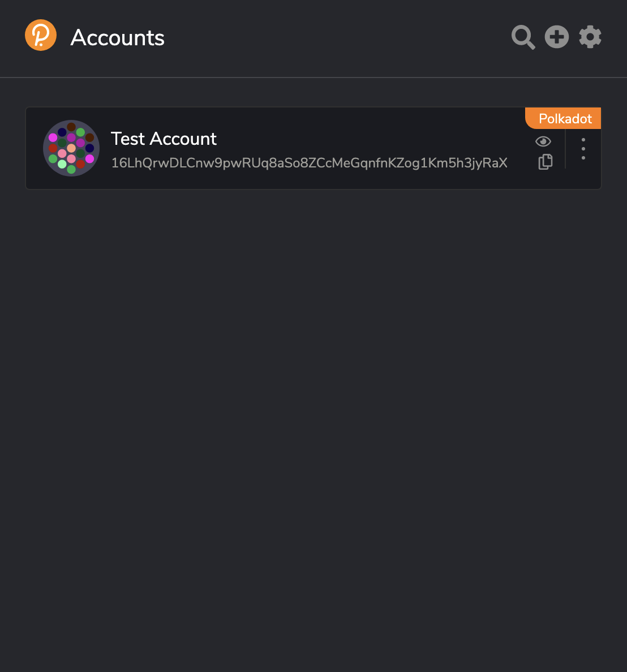The image size is (627, 672).
Task: Click the center peach dot in identicon
Action: pos(71,148)
